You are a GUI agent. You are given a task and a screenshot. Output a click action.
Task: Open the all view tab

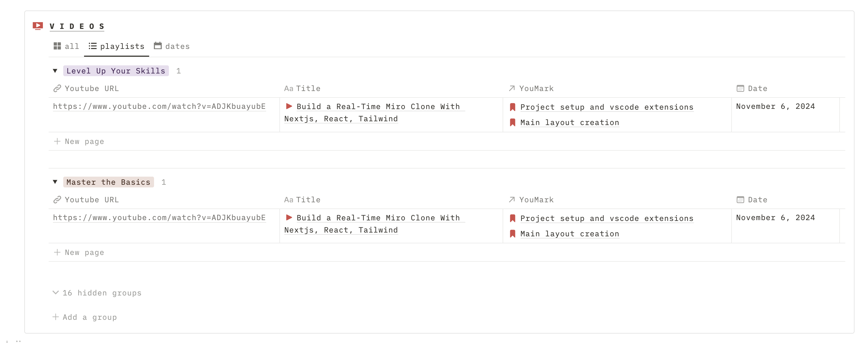point(66,46)
